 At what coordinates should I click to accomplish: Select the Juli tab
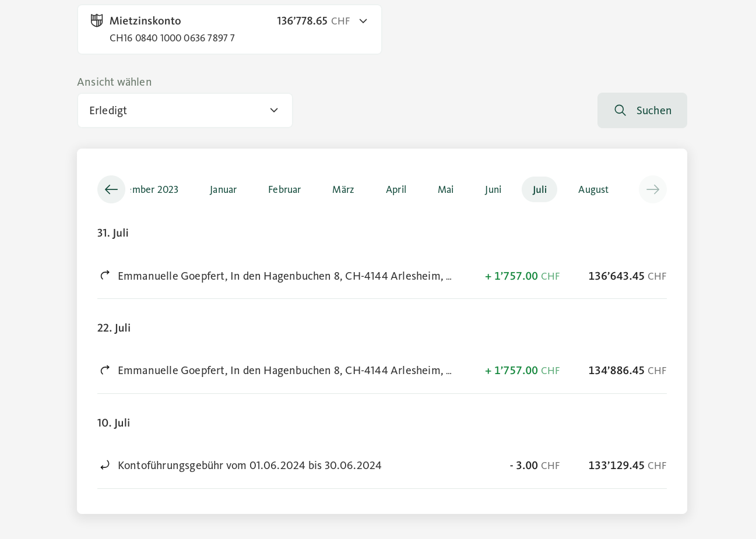coord(540,189)
